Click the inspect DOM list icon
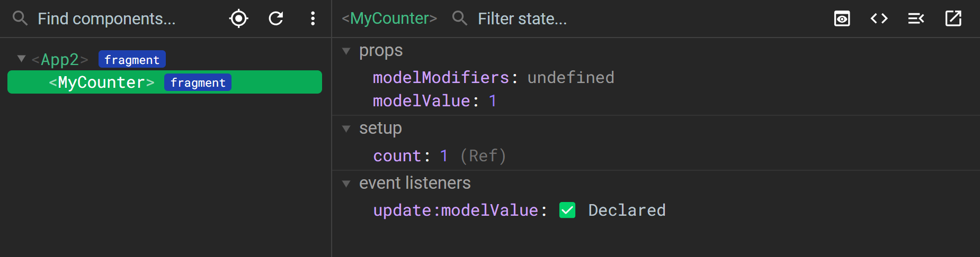This screenshot has height=257, width=980. [x=916, y=19]
